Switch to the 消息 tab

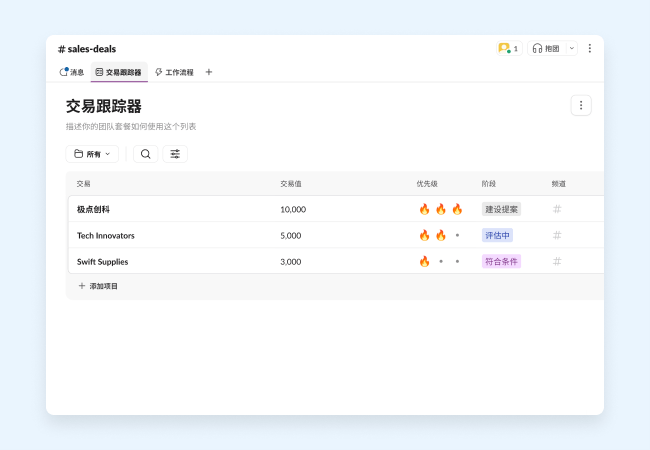point(72,72)
